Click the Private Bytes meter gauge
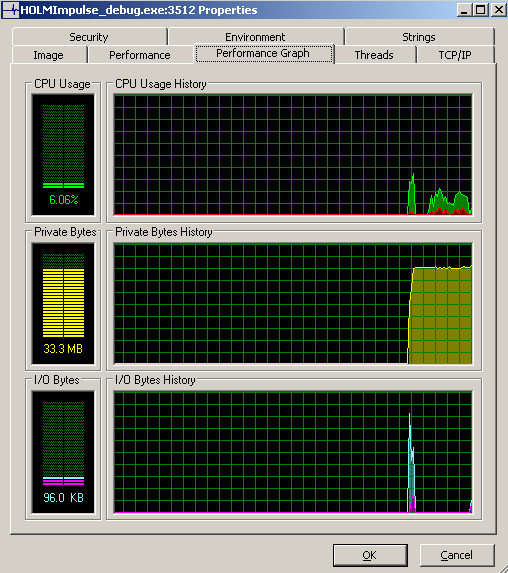The height and width of the screenshot is (573, 508). [63, 304]
